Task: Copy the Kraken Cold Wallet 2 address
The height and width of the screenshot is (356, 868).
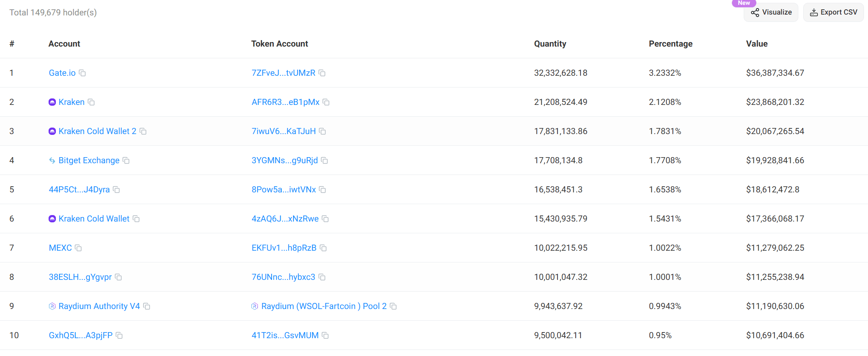Action: [x=143, y=131]
